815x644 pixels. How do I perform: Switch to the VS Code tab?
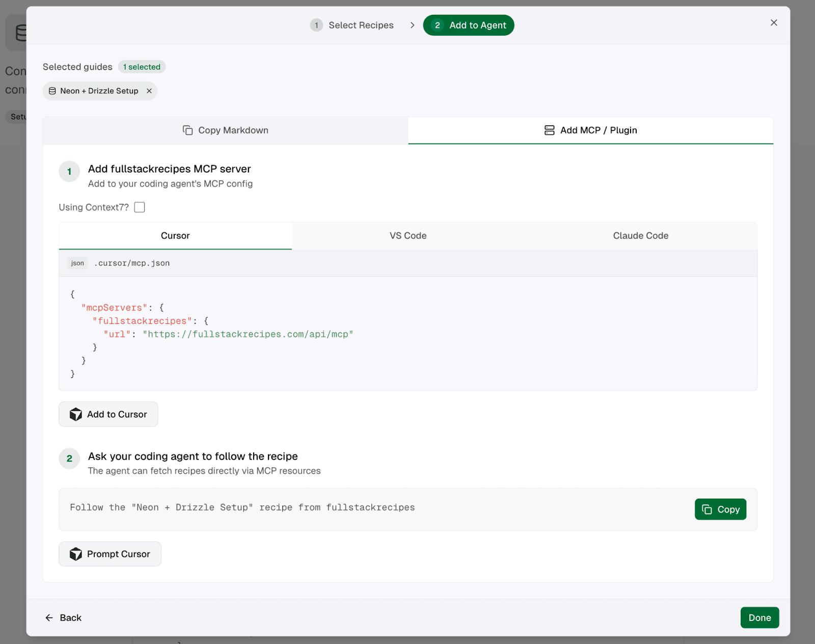click(408, 236)
